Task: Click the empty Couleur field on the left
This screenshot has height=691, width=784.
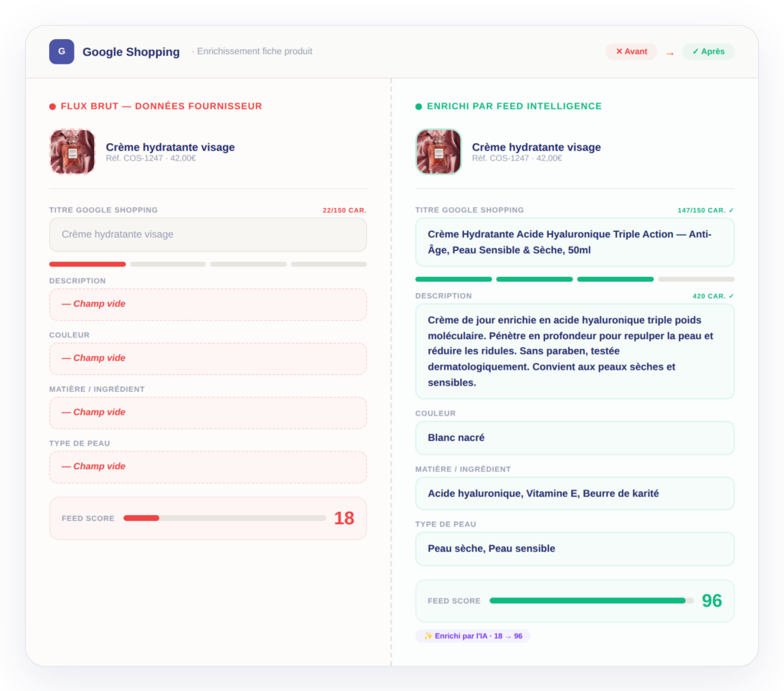Action: coord(207,359)
